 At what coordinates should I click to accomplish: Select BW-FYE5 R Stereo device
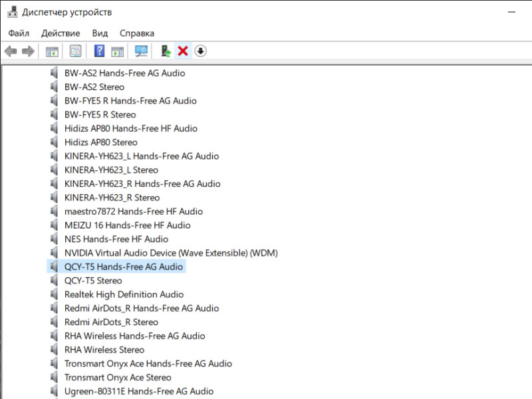(100, 114)
